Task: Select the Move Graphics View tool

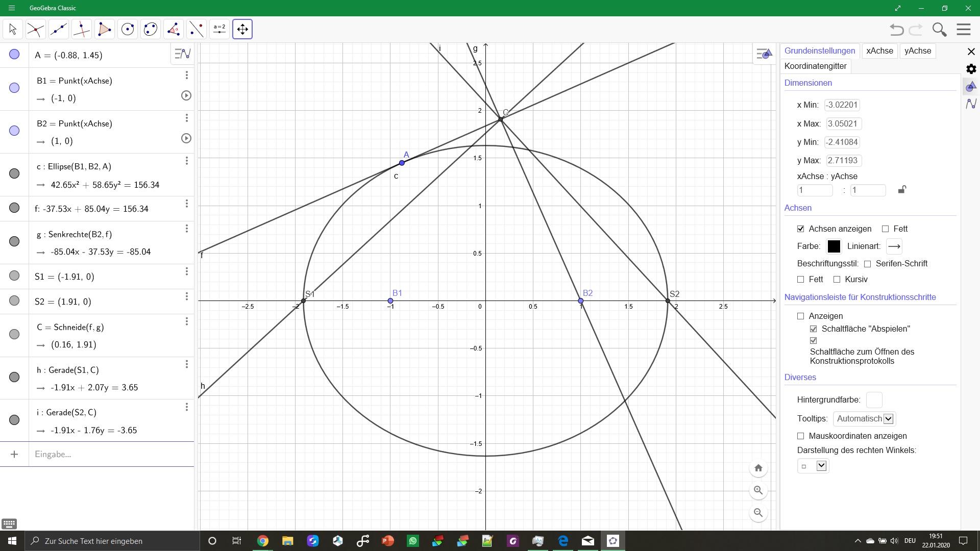Action: pos(242,29)
